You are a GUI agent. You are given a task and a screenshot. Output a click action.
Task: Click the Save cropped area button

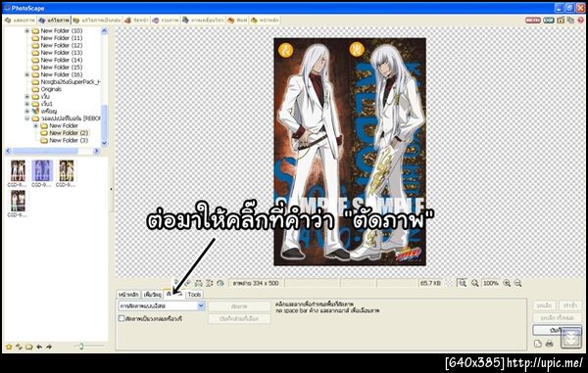click(x=239, y=319)
